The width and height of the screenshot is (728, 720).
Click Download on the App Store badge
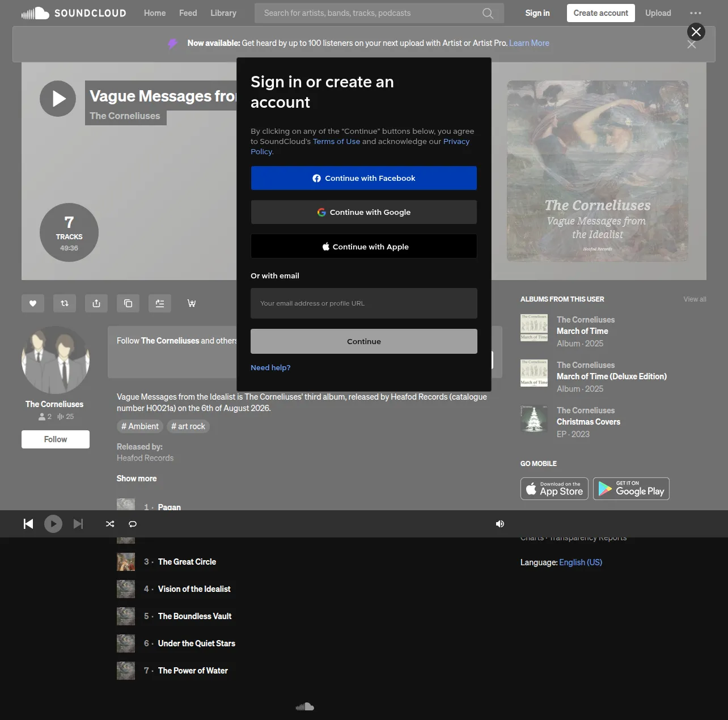[555, 489]
